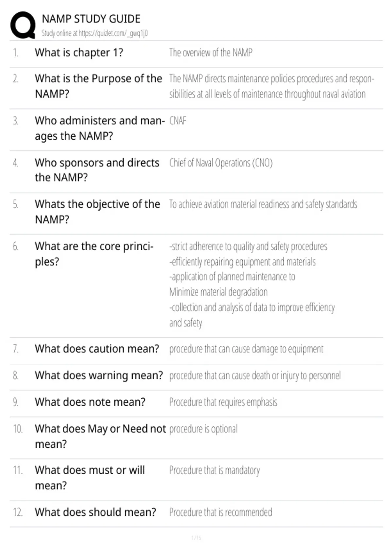This screenshot has height=556, width=392.
Task: Click the answer 'CNAF'
Action: 178,121
